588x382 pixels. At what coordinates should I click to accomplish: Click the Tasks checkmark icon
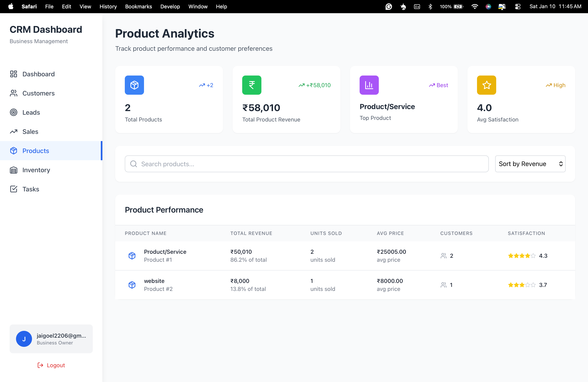(x=14, y=189)
